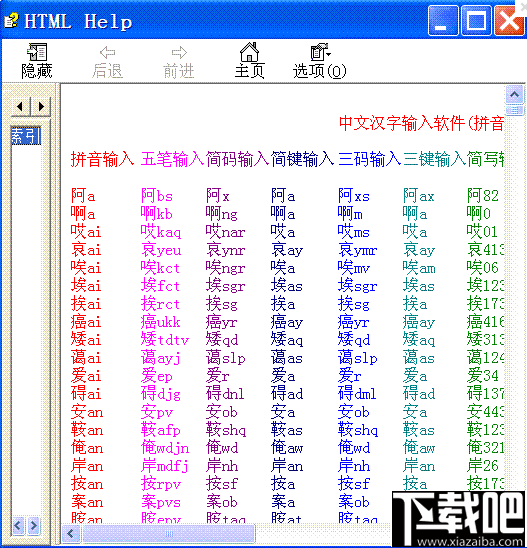The image size is (527, 548).
Task: Click the entry 哀ay in navy column
Action: tap(287, 250)
